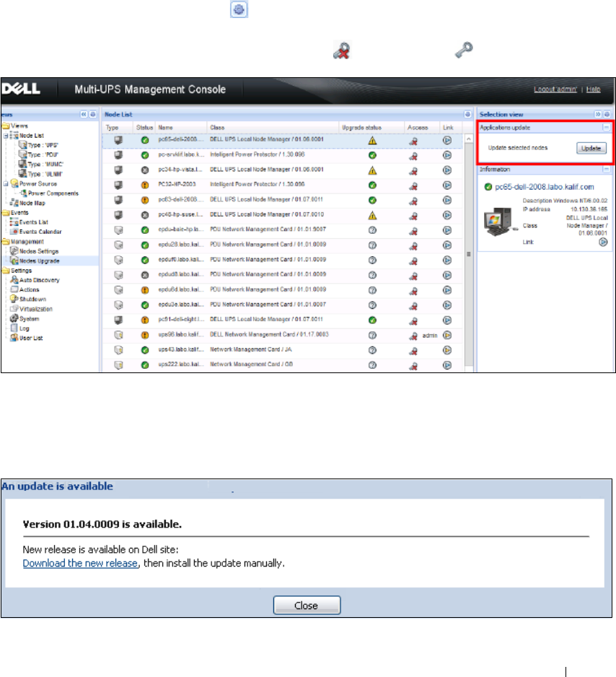Click type icon for ups43.labo row
The height and width of the screenshot is (677, 616).
tap(118, 350)
